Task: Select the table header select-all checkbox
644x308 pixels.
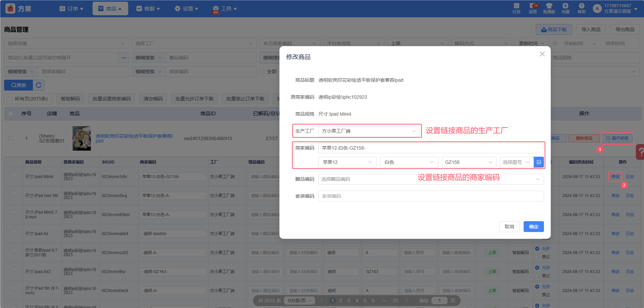Action: click(x=11, y=114)
